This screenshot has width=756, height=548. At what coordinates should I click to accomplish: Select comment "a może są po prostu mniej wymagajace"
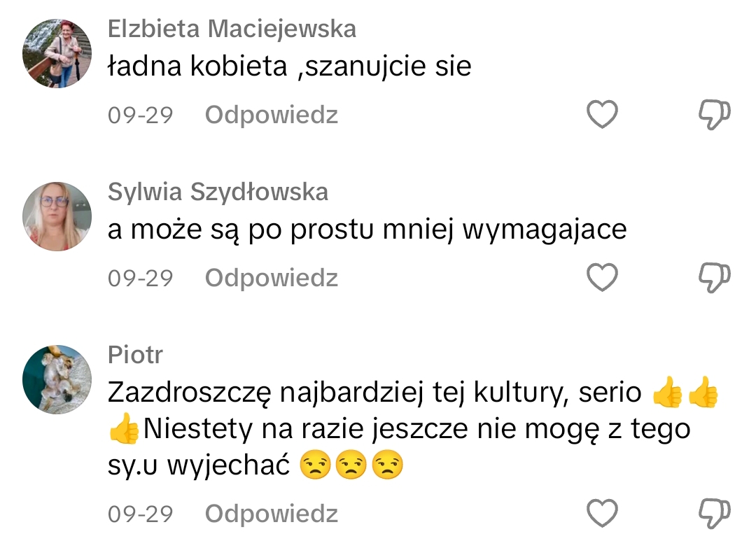[367, 230]
